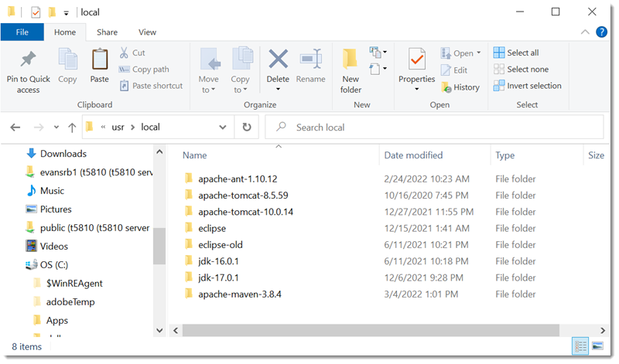Select evansrb1 (t5810) network location
Screen dimensions: 619x364
[89, 172]
